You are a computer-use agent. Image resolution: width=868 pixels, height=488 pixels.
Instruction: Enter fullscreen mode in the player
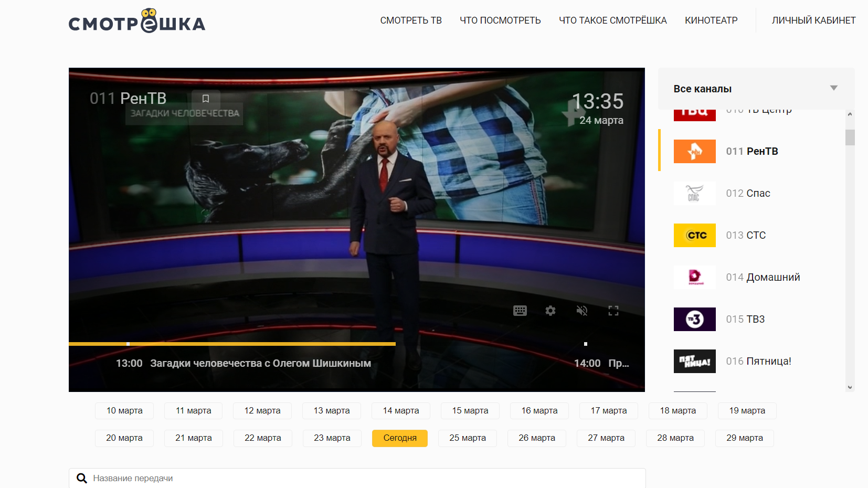(x=613, y=311)
